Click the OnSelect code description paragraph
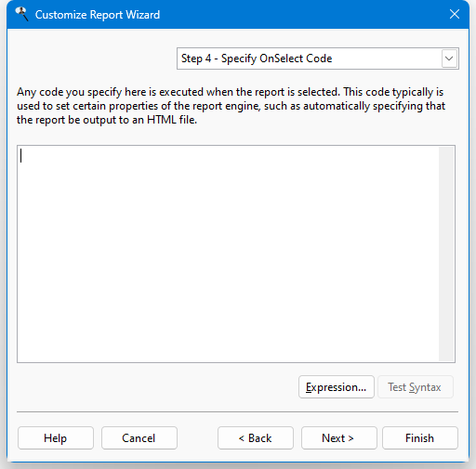This screenshot has width=476, height=469. point(231,106)
